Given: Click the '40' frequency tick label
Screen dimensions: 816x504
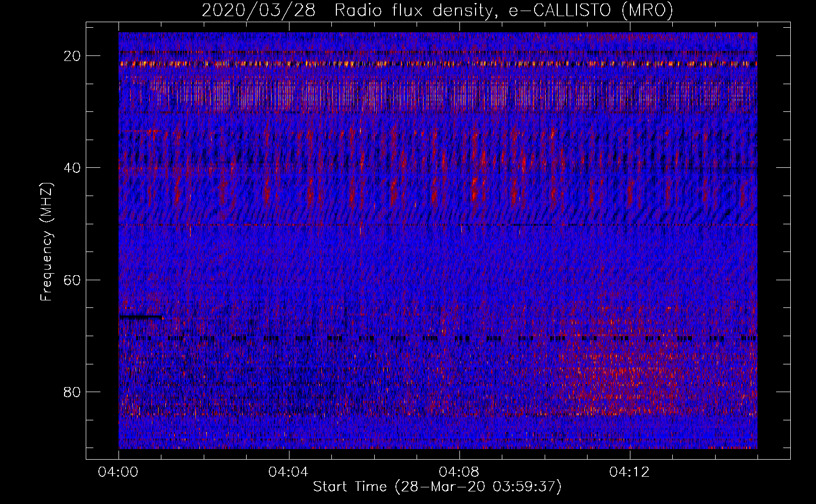Looking at the screenshot, I should pyautogui.click(x=73, y=168).
